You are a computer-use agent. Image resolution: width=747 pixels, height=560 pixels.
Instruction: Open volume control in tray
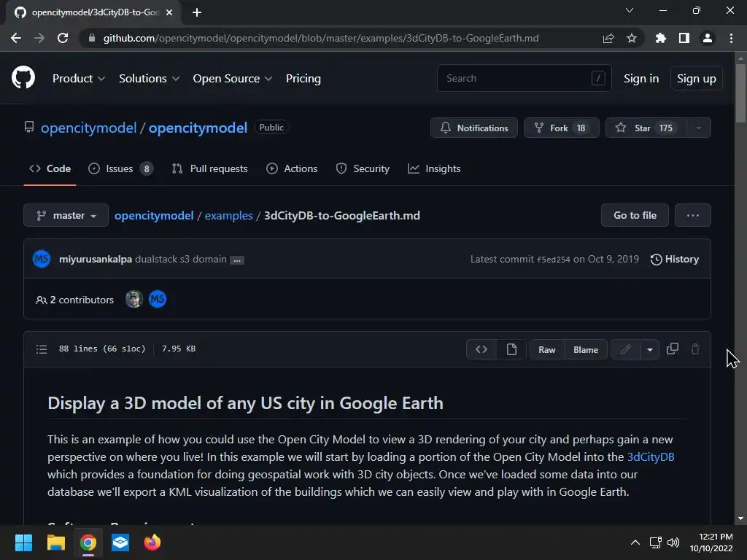(673, 542)
